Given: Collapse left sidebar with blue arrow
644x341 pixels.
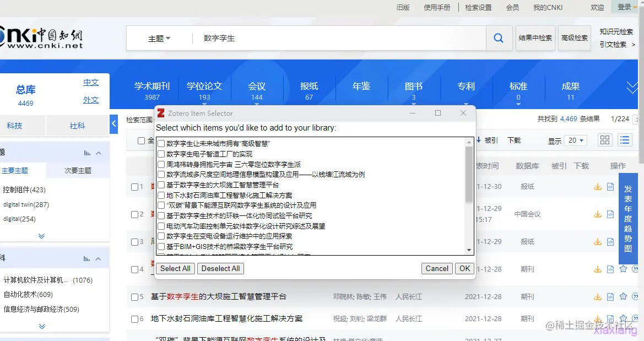Looking at the screenshot, I should (x=114, y=124).
